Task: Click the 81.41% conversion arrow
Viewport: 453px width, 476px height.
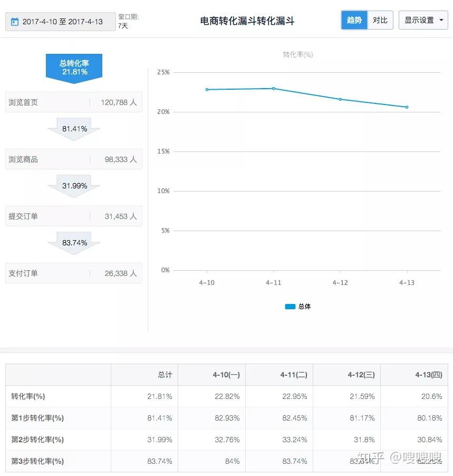Action: point(74,129)
